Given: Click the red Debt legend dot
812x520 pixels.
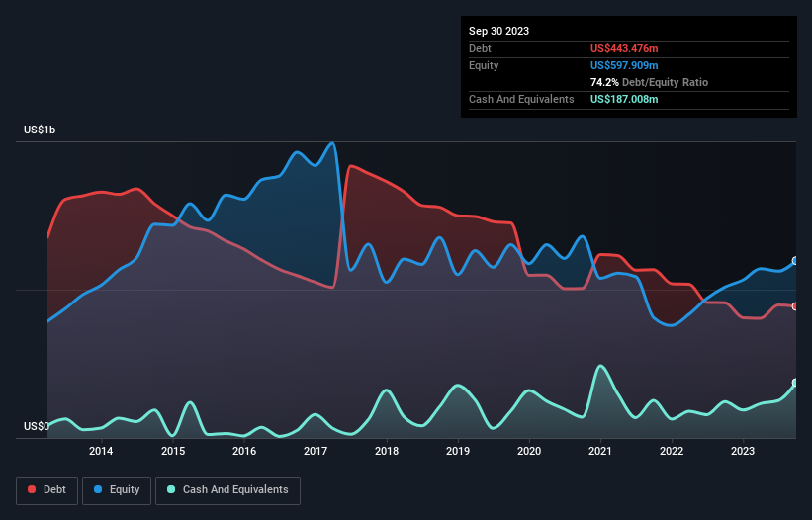Looking at the screenshot, I should point(32,489).
